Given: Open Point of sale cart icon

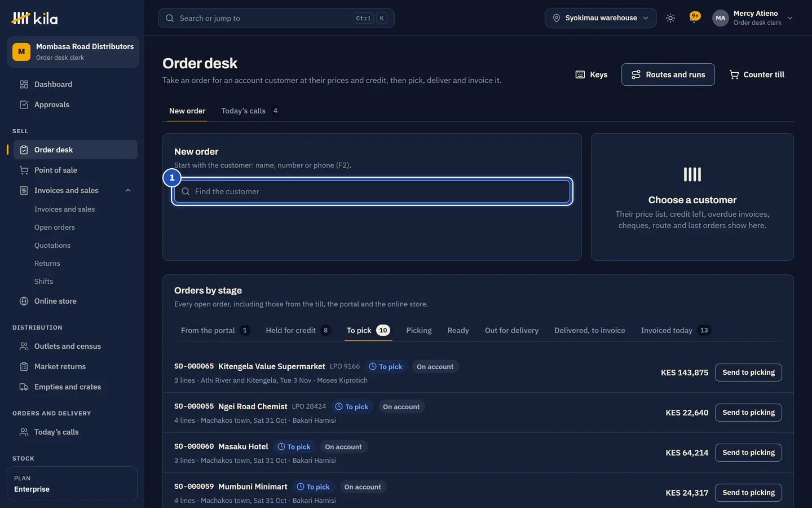Looking at the screenshot, I should pyautogui.click(x=24, y=170).
